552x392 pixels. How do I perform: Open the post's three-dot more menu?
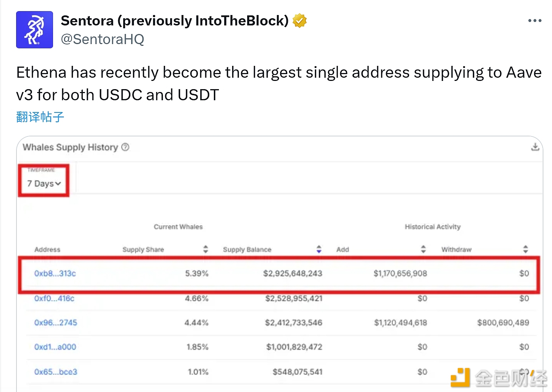(534, 21)
